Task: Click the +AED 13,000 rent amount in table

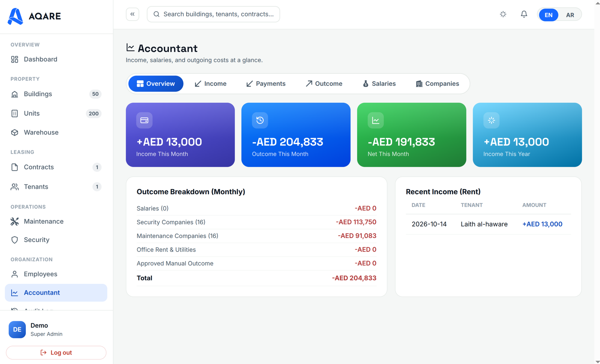Action: pyautogui.click(x=542, y=224)
